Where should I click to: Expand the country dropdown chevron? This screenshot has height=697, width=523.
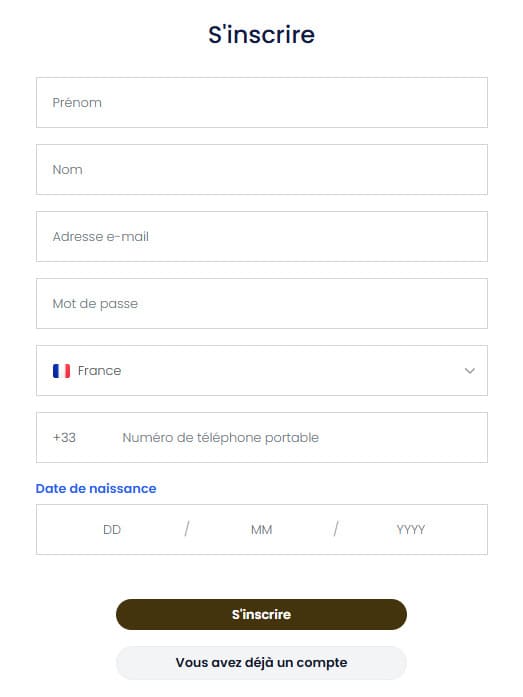(470, 371)
